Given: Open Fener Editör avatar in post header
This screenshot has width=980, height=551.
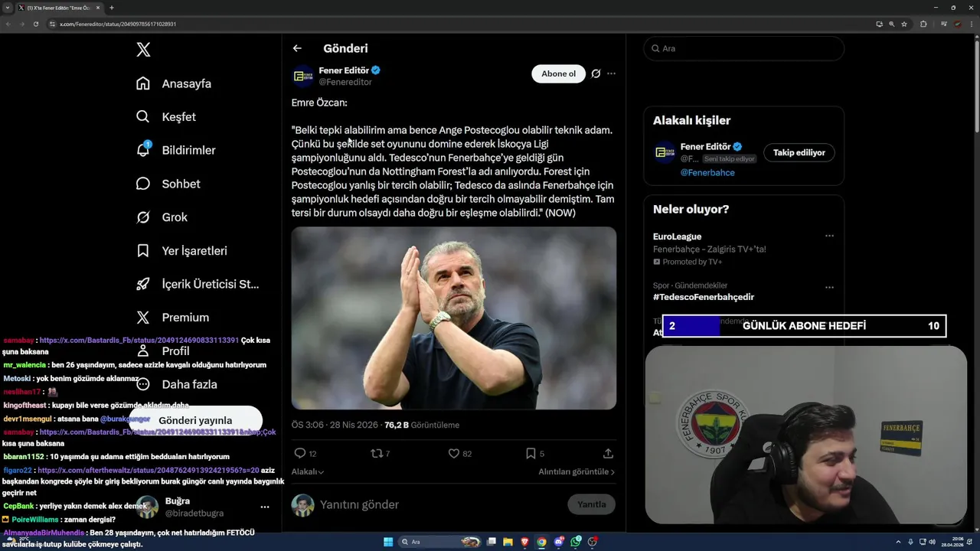Looking at the screenshot, I should pyautogui.click(x=303, y=76).
